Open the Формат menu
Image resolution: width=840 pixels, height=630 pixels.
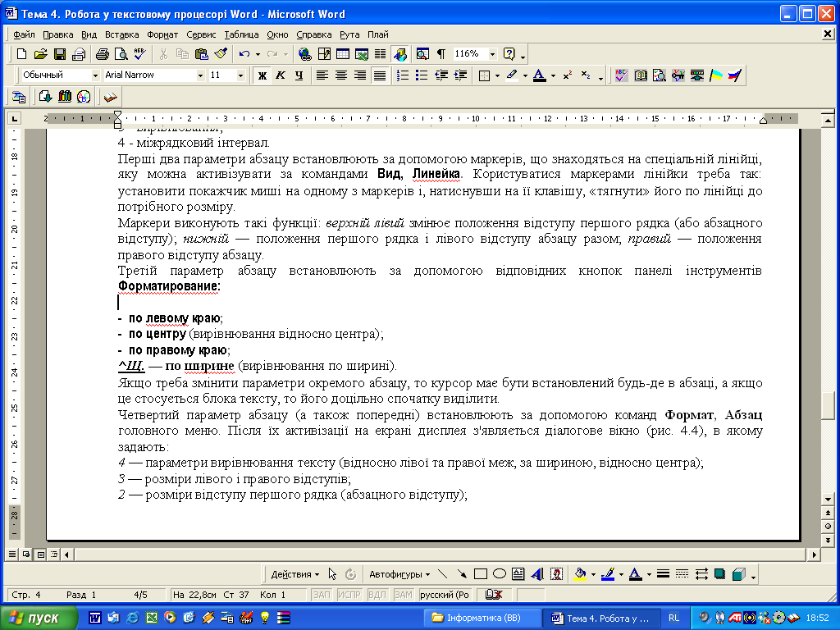162,34
